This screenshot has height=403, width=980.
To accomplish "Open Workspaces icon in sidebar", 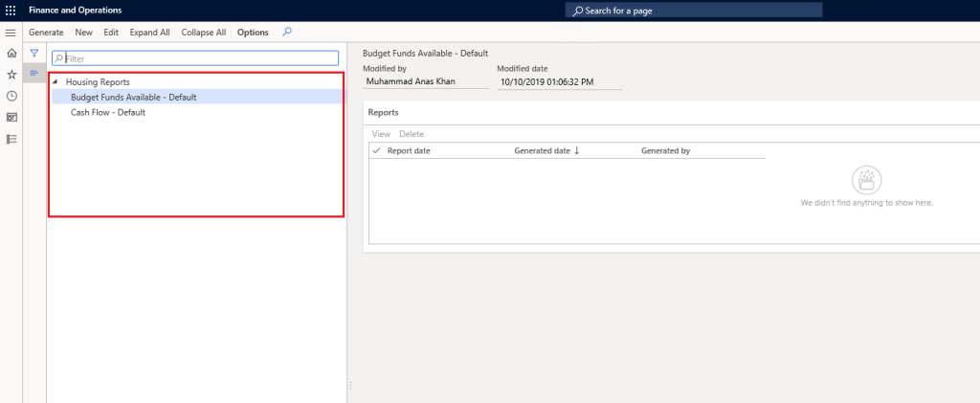I will point(11,117).
